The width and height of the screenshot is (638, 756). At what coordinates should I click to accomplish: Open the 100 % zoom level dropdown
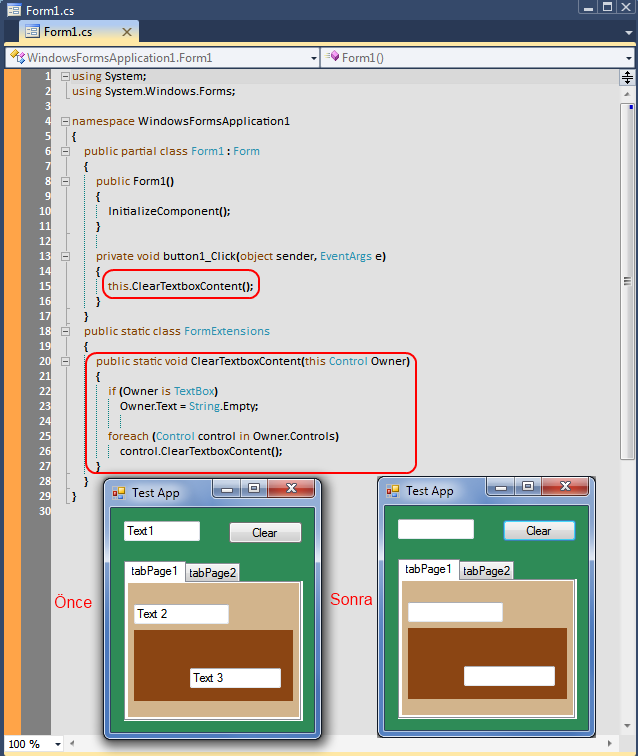(x=57, y=744)
